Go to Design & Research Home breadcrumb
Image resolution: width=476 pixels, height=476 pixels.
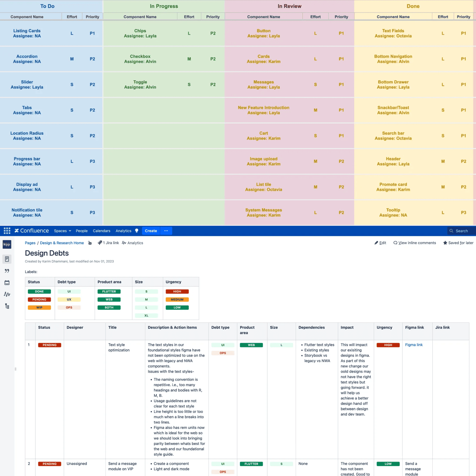pyautogui.click(x=62, y=243)
